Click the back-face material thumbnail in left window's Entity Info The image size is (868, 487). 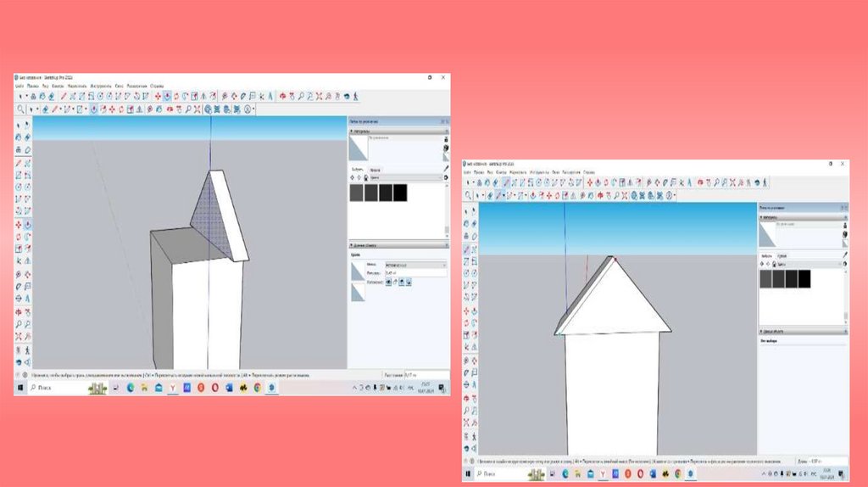(x=358, y=292)
